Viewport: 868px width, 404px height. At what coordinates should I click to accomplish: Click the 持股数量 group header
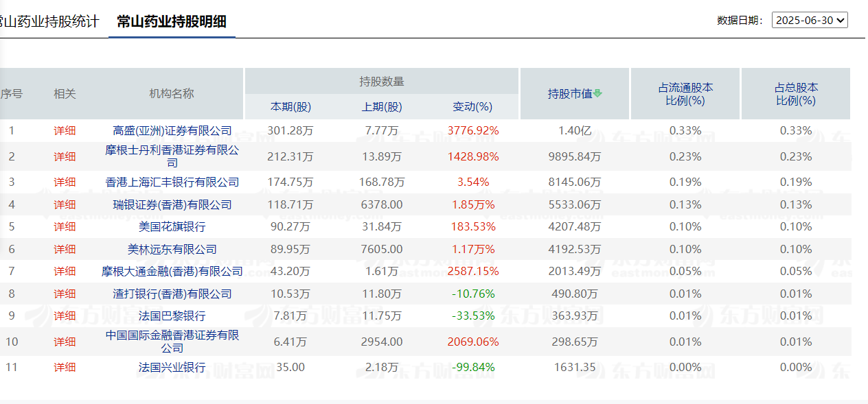click(382, 81)
